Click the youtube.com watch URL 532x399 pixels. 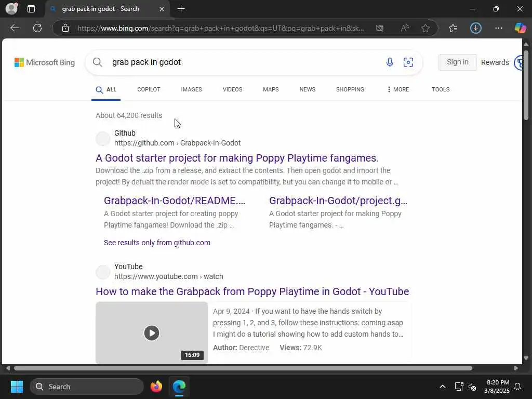tap(169, 276)
